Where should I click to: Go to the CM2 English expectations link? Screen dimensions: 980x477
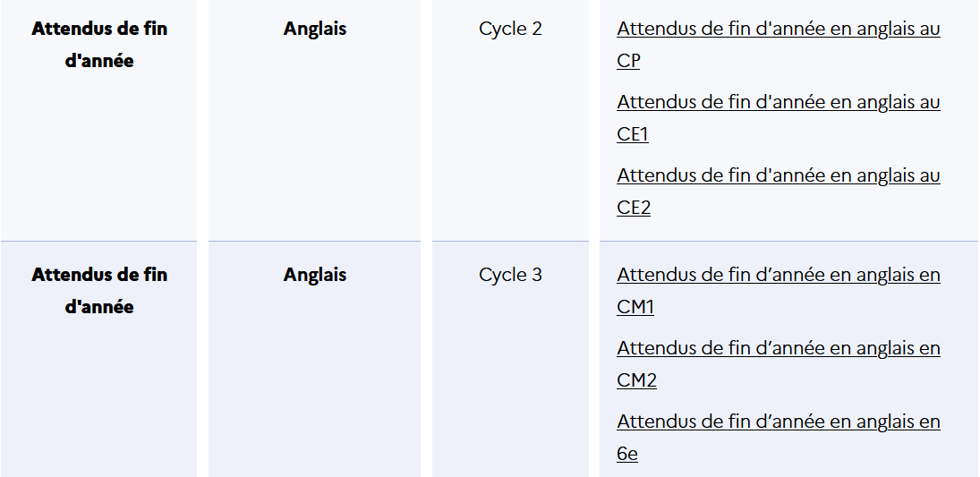coord(778,348)
